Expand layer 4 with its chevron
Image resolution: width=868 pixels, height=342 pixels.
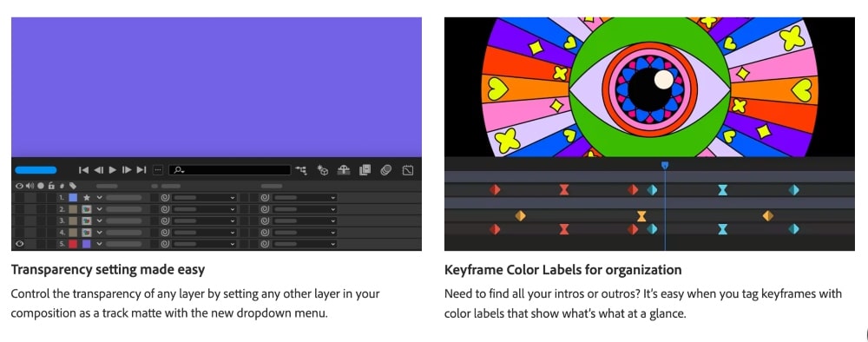[x=100, y=233]
